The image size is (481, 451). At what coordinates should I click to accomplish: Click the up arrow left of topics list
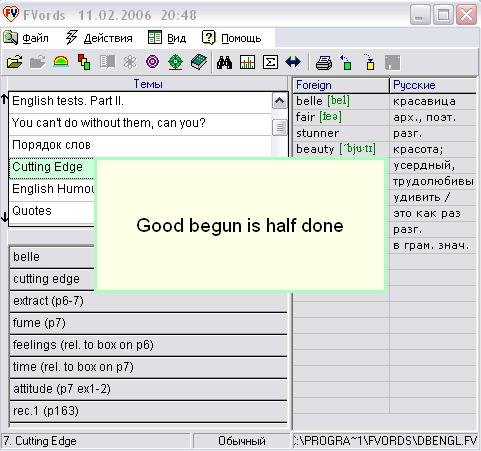(x=4, y=99)
